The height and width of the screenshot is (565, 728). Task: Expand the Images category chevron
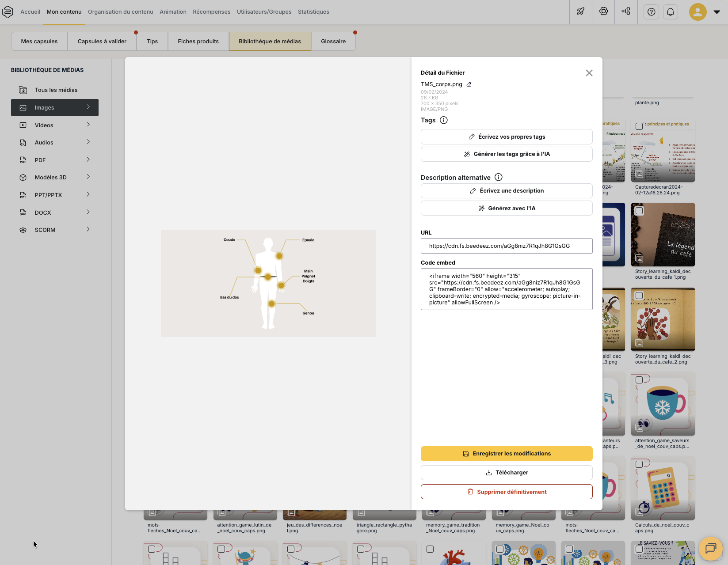point(88,107)
